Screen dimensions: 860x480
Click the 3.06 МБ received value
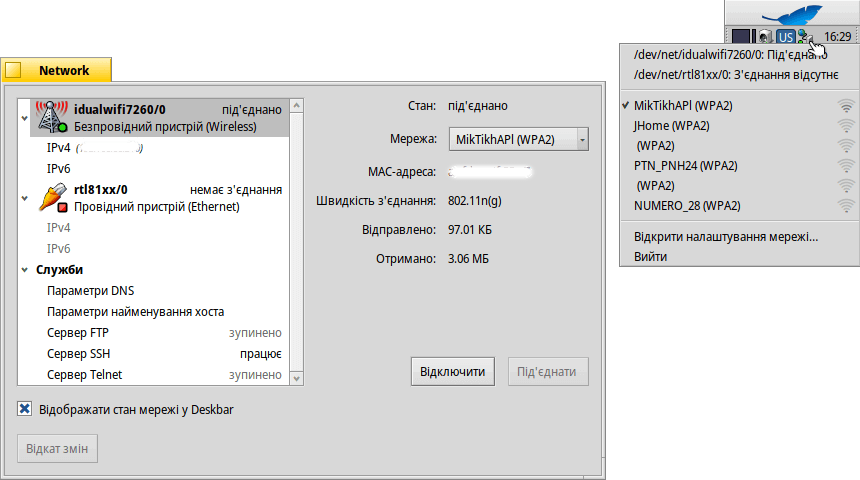click(x=468, y=258)
